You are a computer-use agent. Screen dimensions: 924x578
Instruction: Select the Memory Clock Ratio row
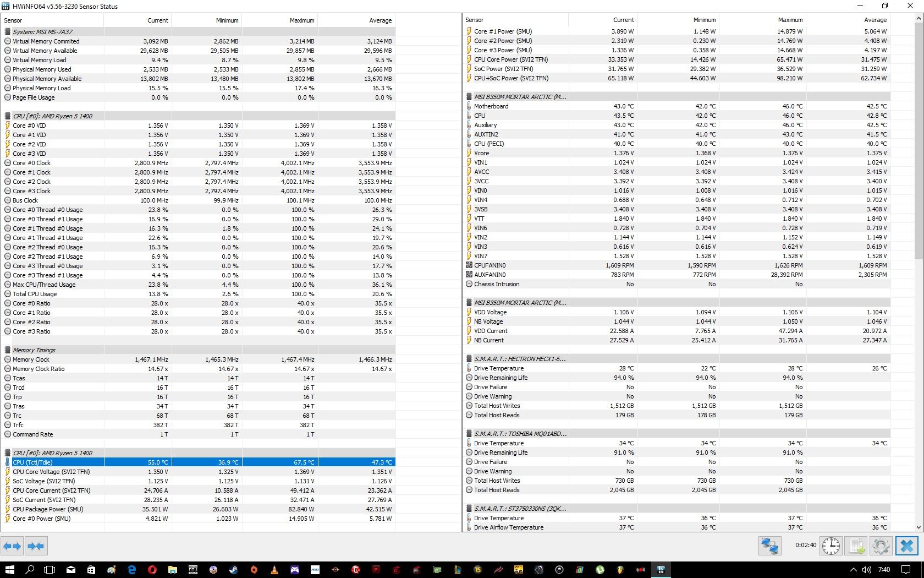(198, 369)
